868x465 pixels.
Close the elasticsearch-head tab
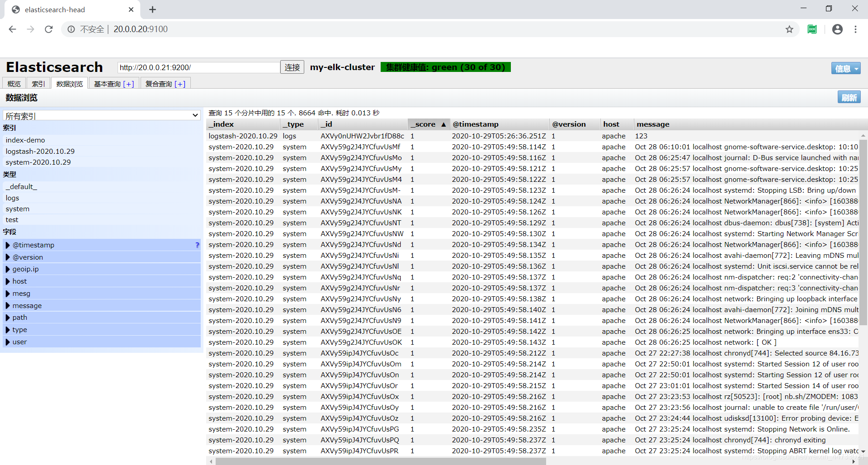click(131, 9)
